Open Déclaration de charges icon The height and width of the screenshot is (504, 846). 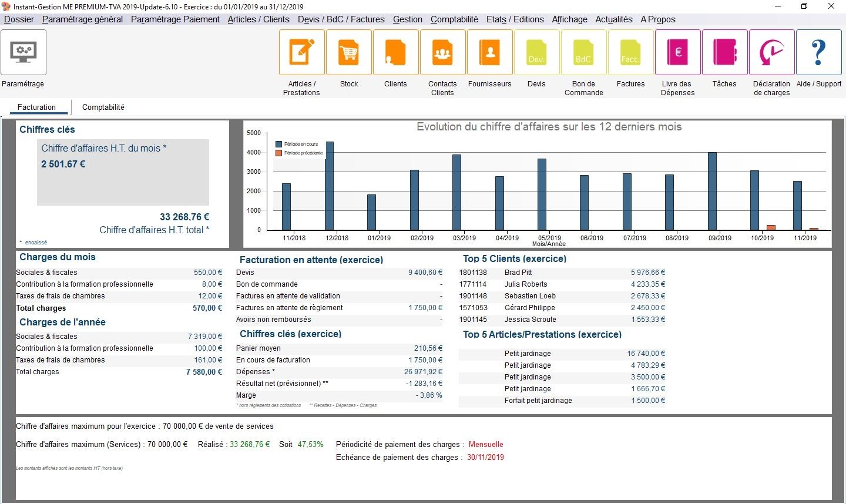772,52
